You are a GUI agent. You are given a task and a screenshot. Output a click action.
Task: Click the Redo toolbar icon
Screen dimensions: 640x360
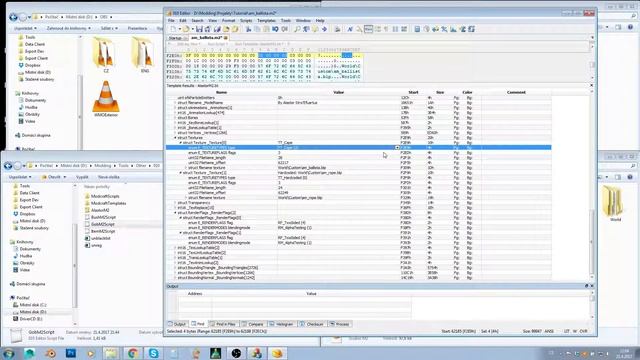click(x=284, y=29)
